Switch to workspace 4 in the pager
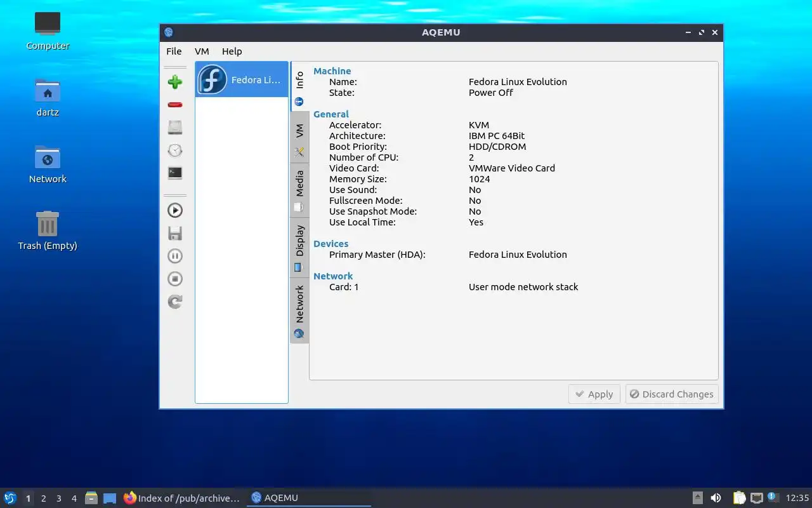This screenshot has height=508, width=812. pyautogui.click(x=74, y=498)
